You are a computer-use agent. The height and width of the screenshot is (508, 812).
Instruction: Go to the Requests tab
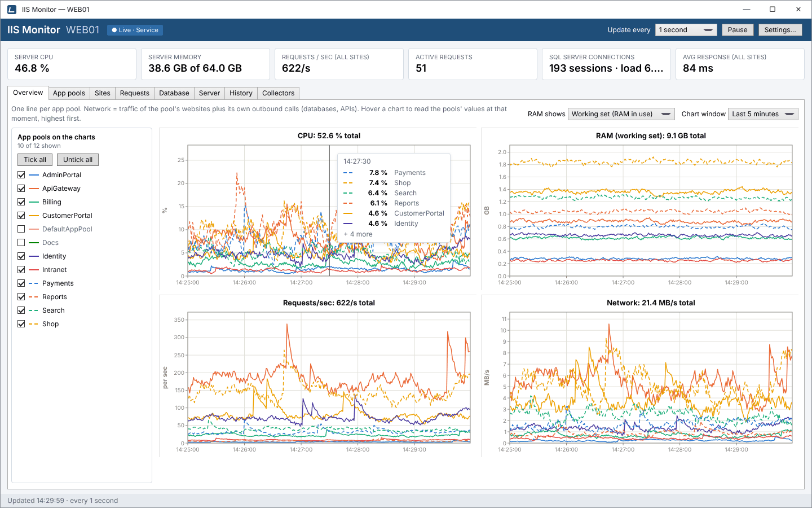click(x=135, y=93)
